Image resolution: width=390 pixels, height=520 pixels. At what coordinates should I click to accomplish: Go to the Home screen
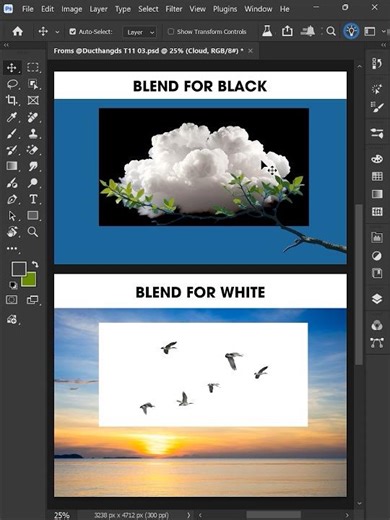click(x=18, y=32)
